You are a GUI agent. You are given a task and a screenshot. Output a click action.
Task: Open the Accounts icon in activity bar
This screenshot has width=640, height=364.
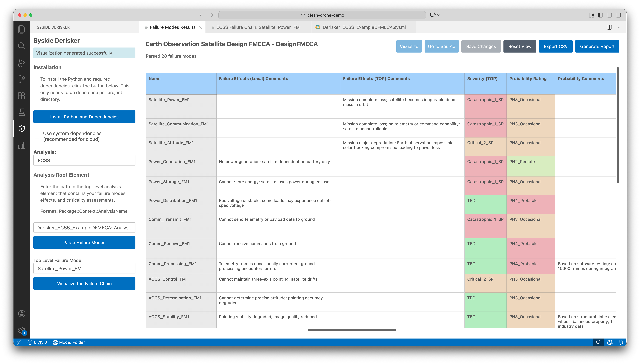(22, 314)
